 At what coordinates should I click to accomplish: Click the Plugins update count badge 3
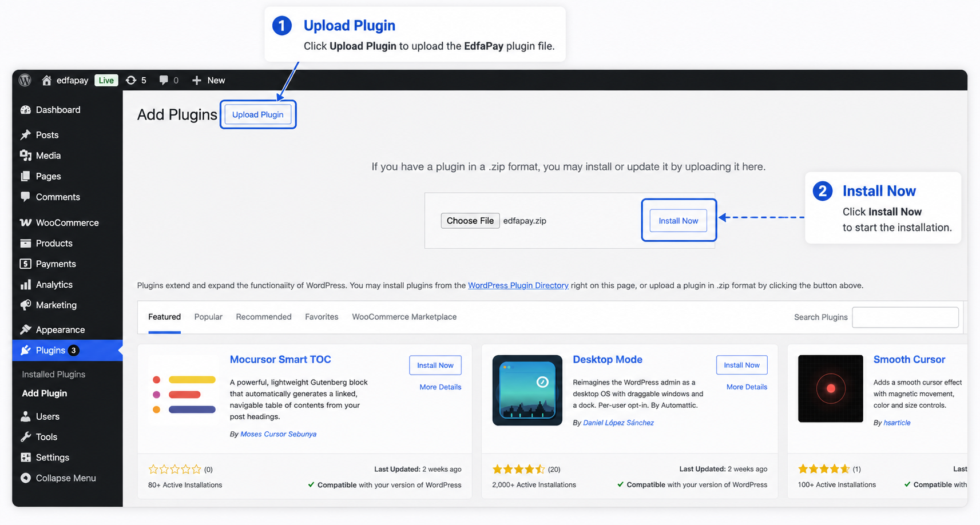point(73,351)
